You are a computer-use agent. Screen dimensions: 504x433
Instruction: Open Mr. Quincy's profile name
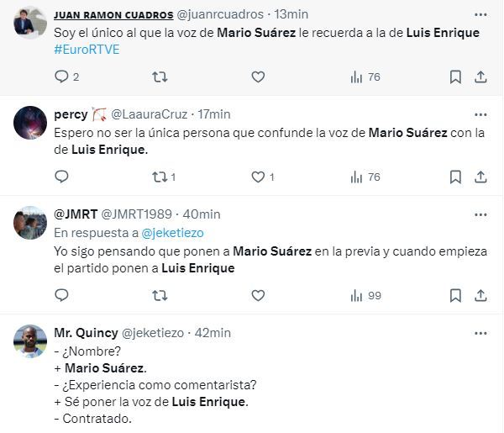86,332
